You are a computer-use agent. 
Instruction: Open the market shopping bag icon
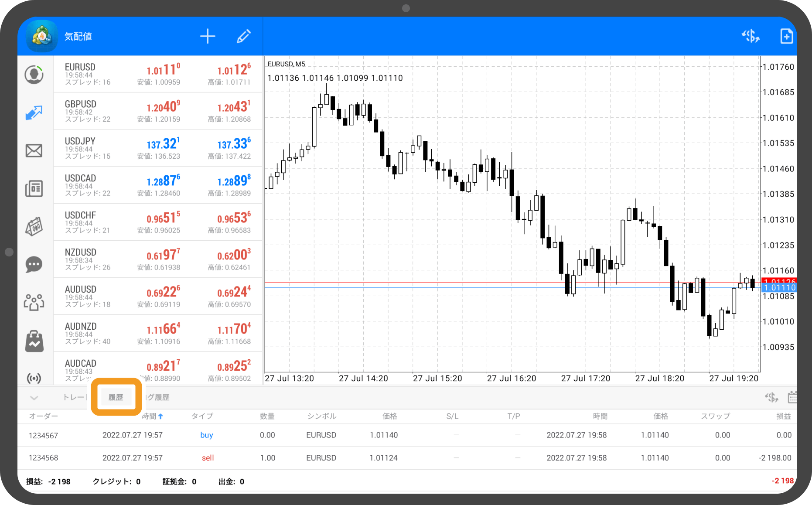click(x=34, y=341)
